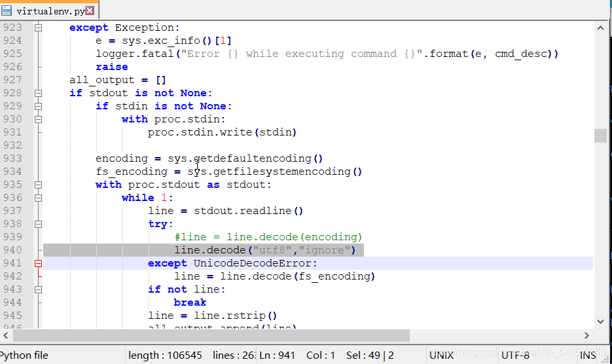Click vertical scrollbar up arrow

click(x=600, y=27)
